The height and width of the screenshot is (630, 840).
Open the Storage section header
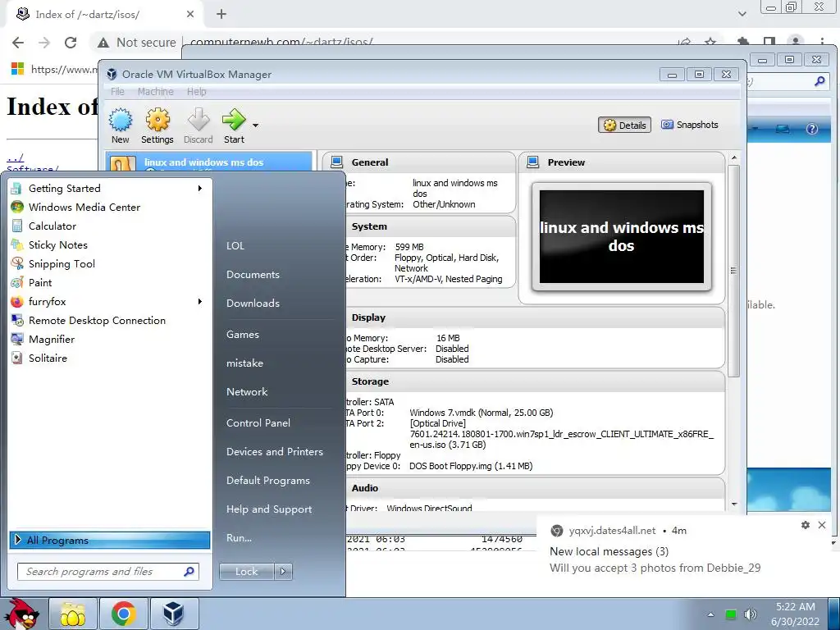[x=370, y=381]
